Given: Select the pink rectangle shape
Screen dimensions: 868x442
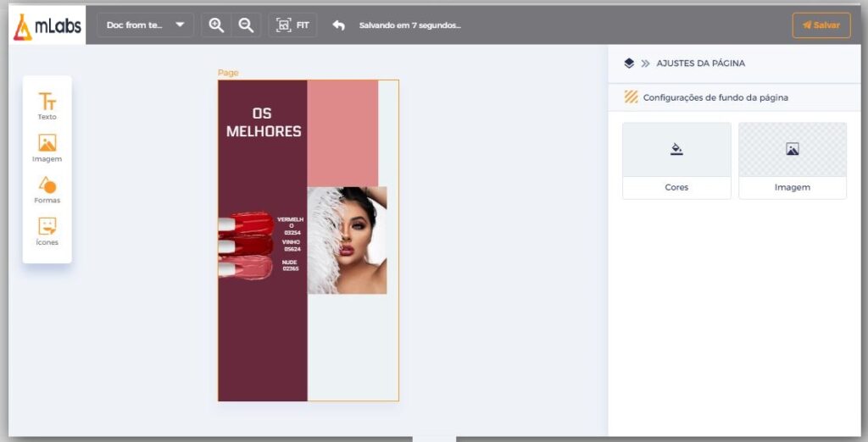Looking at the screenshot, I should pos(342,133).
